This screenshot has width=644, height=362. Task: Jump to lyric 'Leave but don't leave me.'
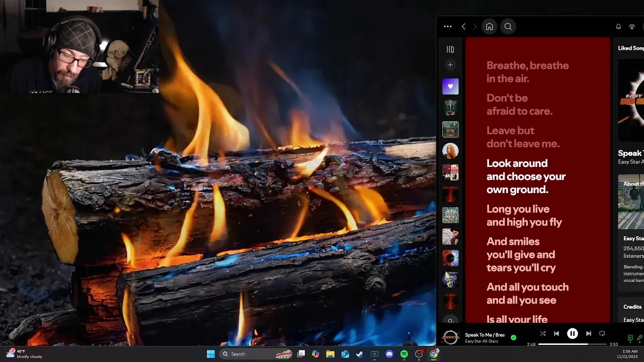pyautogui.click(x=523, y=137)
